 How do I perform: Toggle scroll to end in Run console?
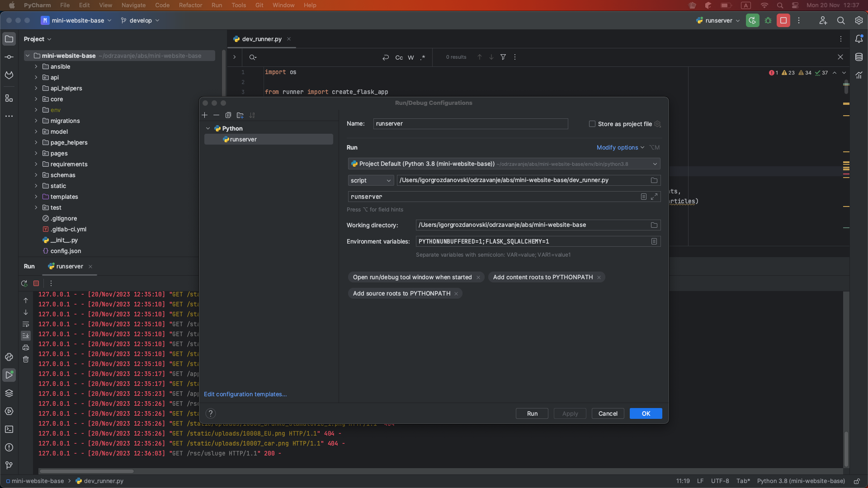(x=26, y=336)
